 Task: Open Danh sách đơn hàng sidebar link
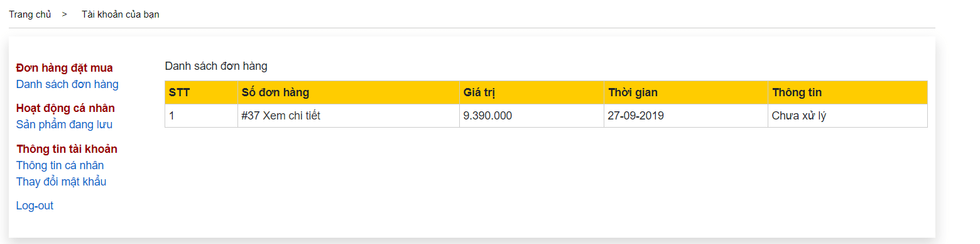(x=67, y=84)
